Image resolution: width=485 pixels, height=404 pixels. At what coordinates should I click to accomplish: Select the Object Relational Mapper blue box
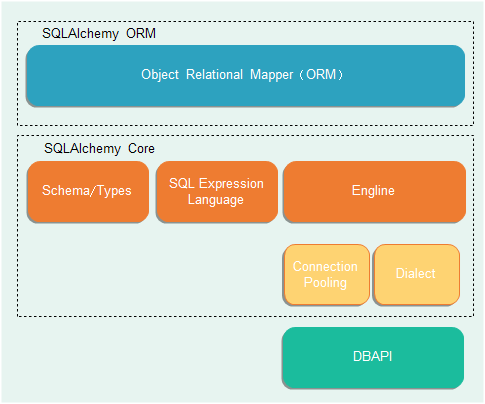pos(245,76)
